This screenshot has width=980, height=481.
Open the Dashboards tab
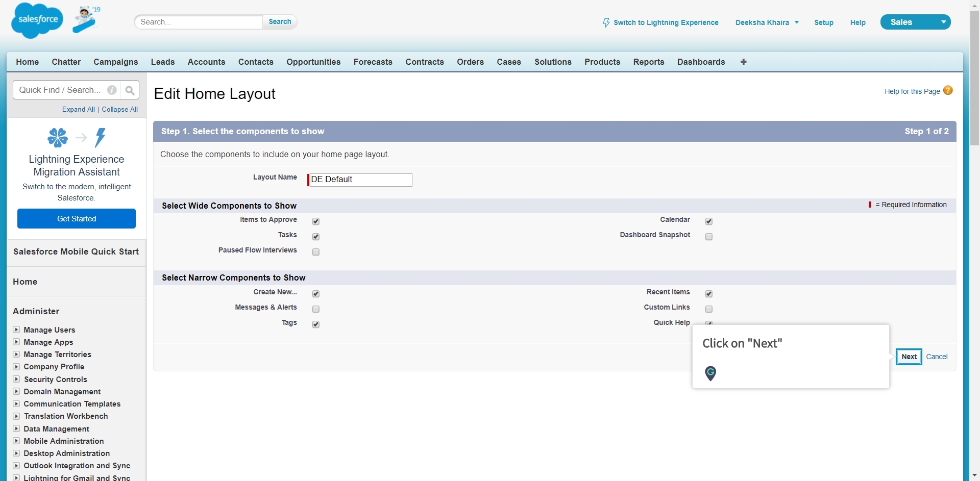coord(701,62)
